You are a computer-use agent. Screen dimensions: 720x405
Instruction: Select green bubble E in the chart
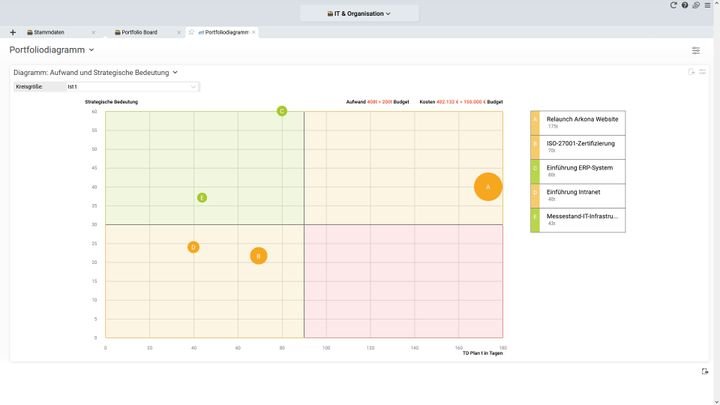click(x=202, y=197)
